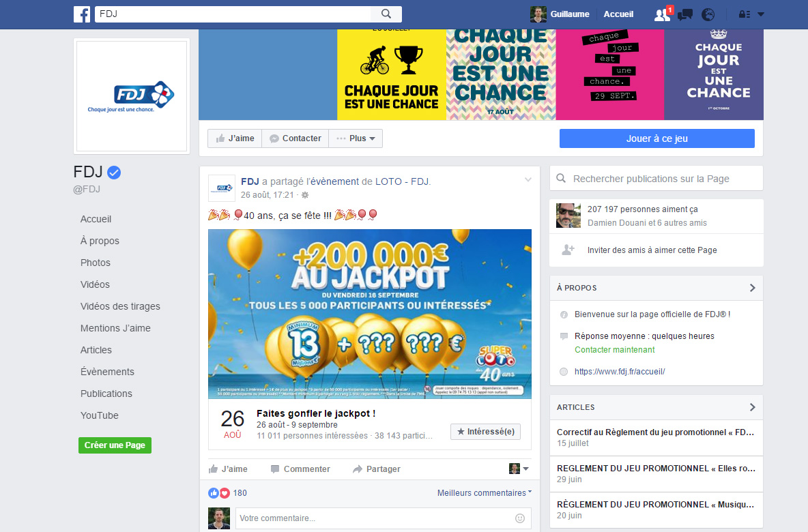Like the page with J'aime button
Image resolution: width=808 pixels, height=532 pixels.
[x=235, y=138]
